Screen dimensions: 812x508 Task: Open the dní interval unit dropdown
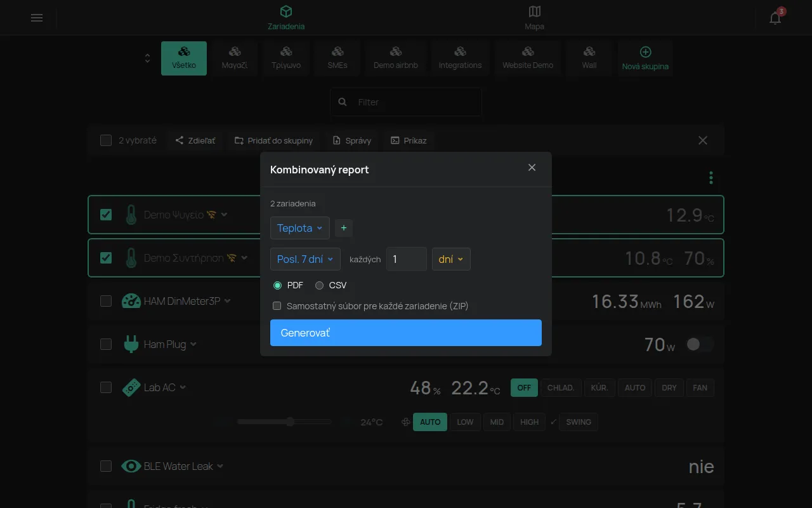tap(451, 259)
